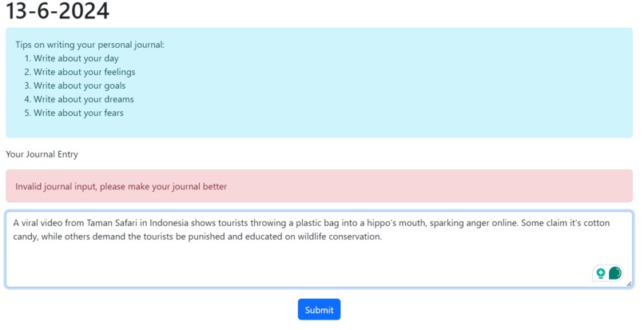Viewport: 644px width, 330px height.
Task: Submit the journal entry
Action: (319, 309)
